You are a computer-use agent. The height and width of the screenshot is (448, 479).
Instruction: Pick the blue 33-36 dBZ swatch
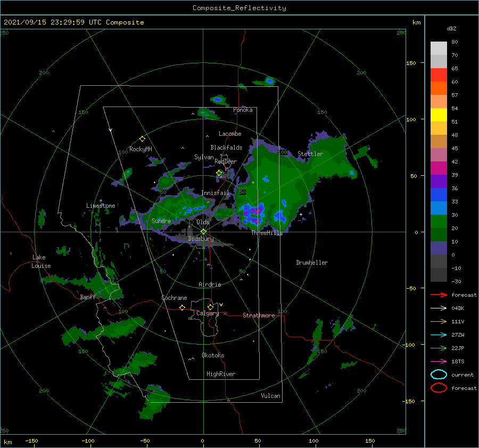click(x=439, y=195)
